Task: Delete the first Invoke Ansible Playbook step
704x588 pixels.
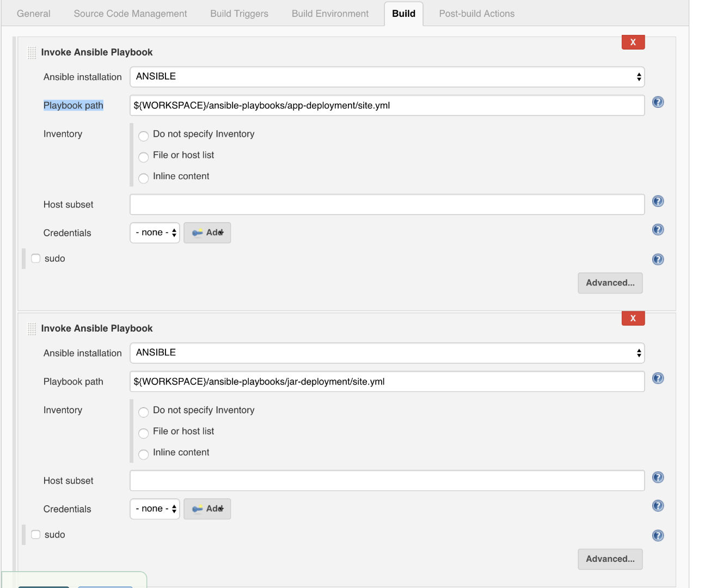Action: pyautogui.click(x=633, y=42)
